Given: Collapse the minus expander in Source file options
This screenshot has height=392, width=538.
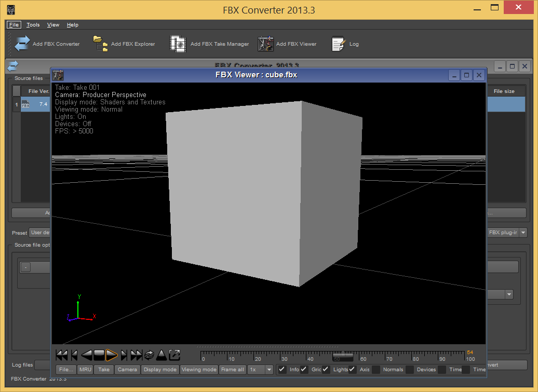Looking at the screenshot, I should pyautogui.click(x=26, y=267).
